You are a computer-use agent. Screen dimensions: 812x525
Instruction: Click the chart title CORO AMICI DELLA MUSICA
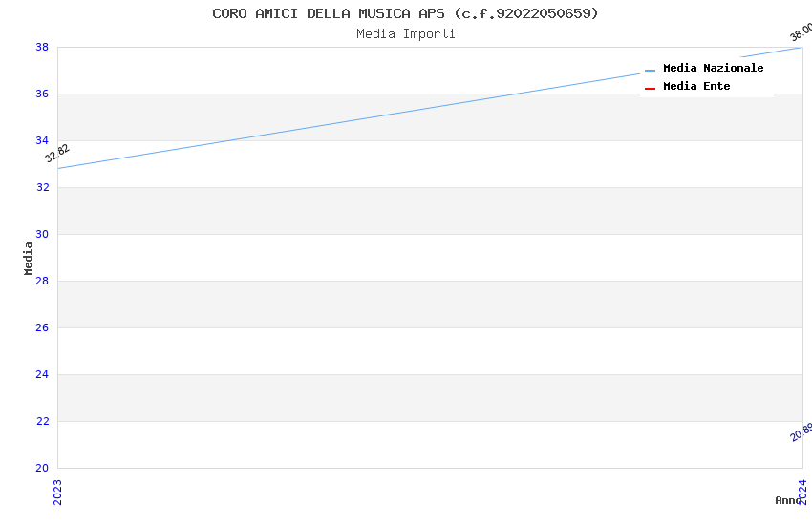click(x=405, y=13)
